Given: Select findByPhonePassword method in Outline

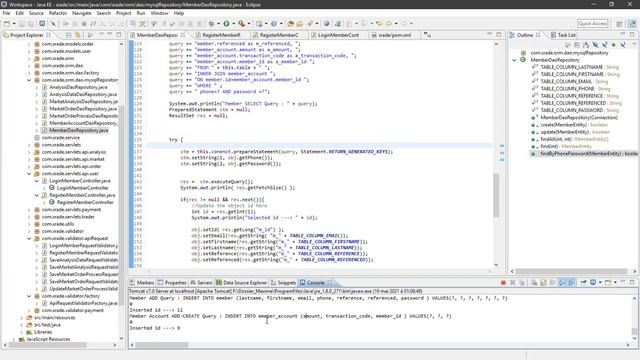Looking at the screenshot, I should [x=584, y=153].
